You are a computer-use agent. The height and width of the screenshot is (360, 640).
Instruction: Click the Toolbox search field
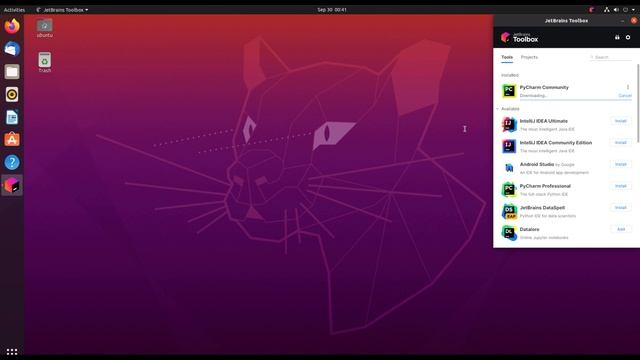coord(611,57)
